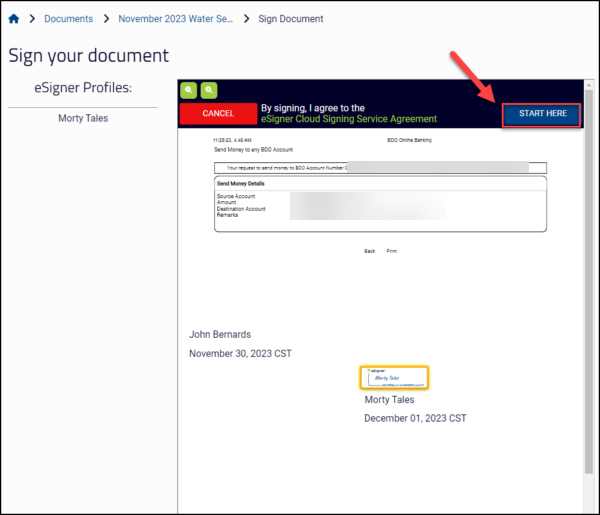Click the eSigner Profiles heading

point(84,88)
